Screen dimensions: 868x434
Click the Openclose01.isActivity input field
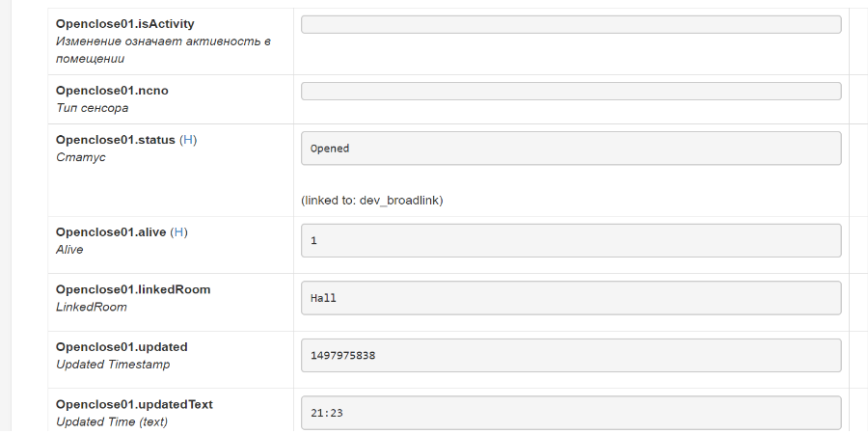coord(571,24)
